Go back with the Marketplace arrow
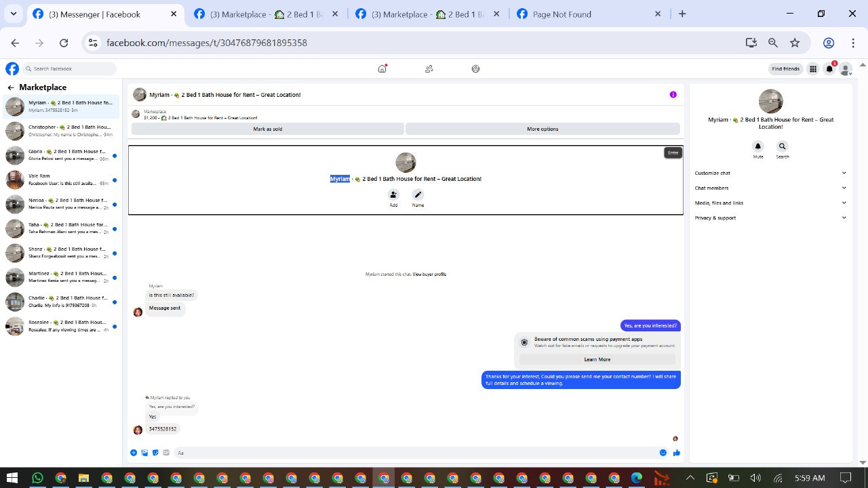Screen dimensions: 868x488 pyautogui.click(x=11, y=87)
